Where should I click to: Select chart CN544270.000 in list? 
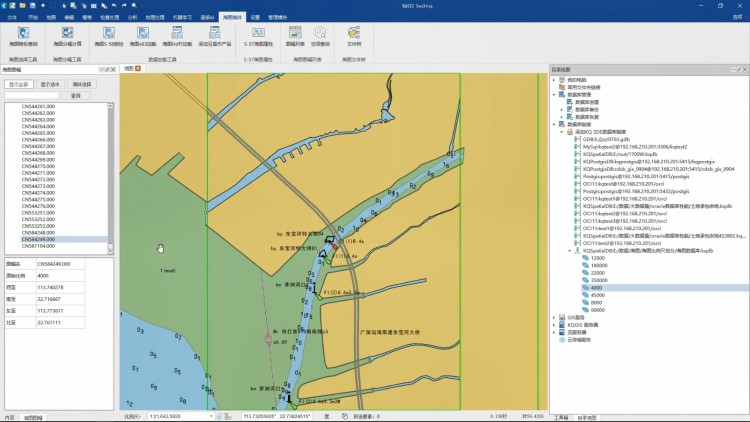point(38,166)
